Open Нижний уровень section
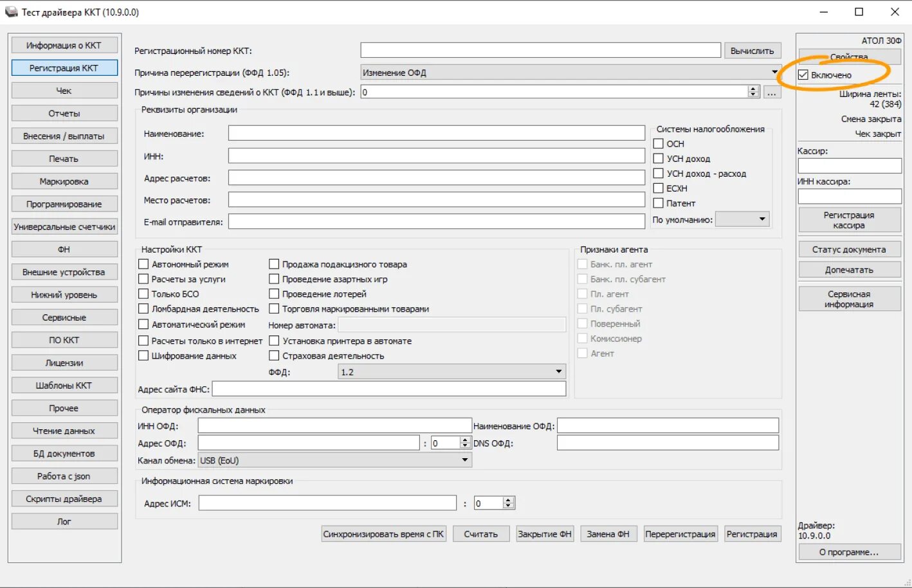The height and width of the screenshot is (588, 912). 64,295
